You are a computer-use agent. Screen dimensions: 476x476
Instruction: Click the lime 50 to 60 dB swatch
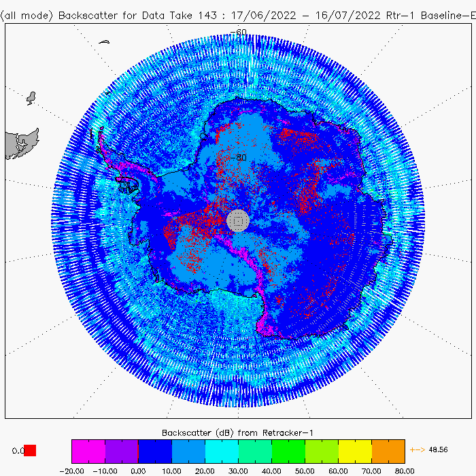pos(322,451)
